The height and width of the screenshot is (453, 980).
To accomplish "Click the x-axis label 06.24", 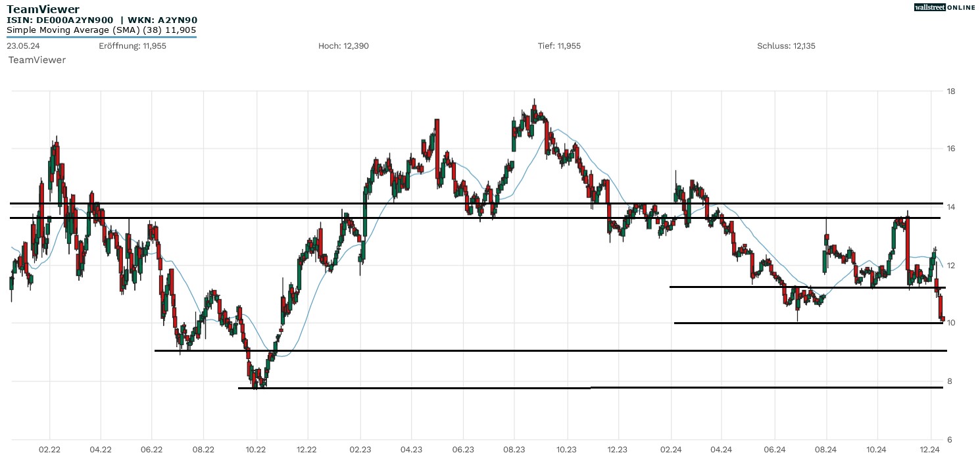I will (774, 450).
